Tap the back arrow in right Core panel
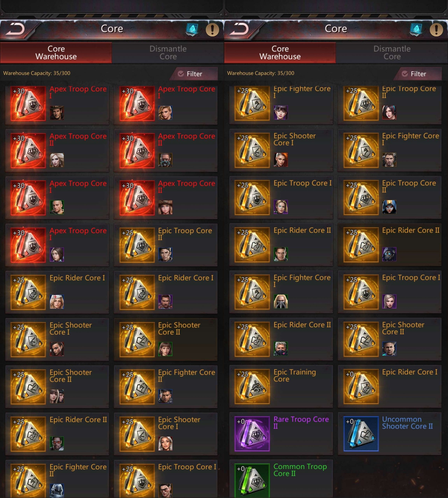 (x=239, y=29)
